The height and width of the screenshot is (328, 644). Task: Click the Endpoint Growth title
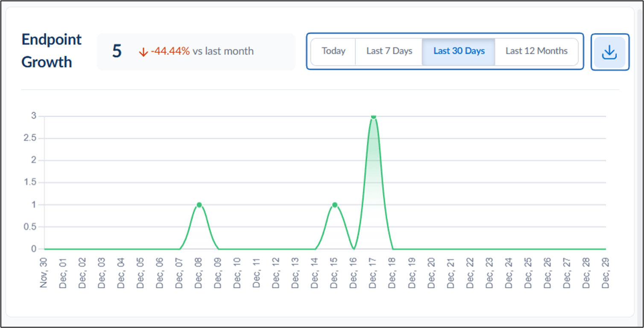[x=52, y=51]
